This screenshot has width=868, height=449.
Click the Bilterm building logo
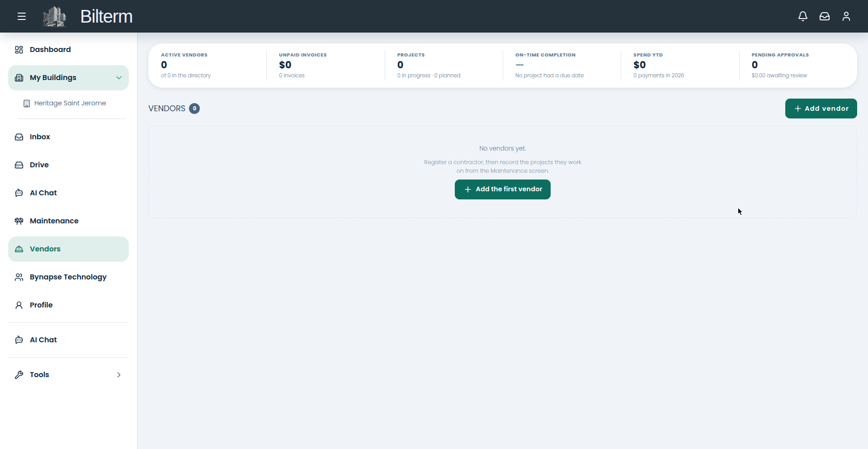pos(54,16)
